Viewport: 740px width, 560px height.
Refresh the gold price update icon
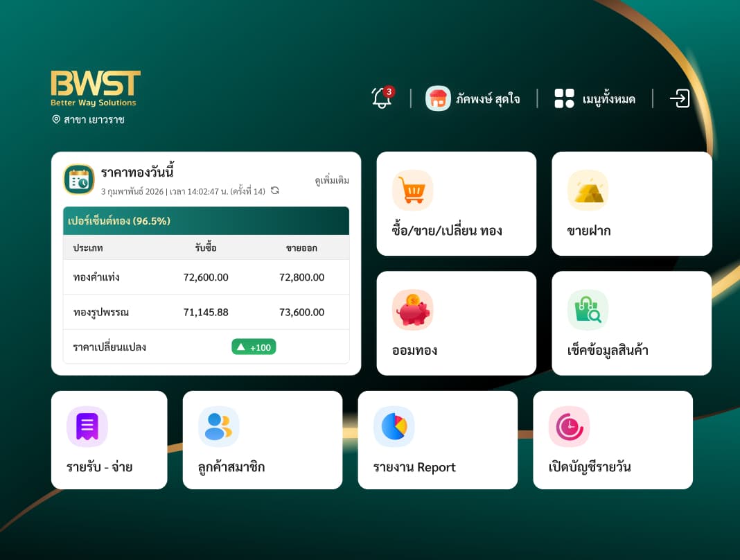click(274, 191)
